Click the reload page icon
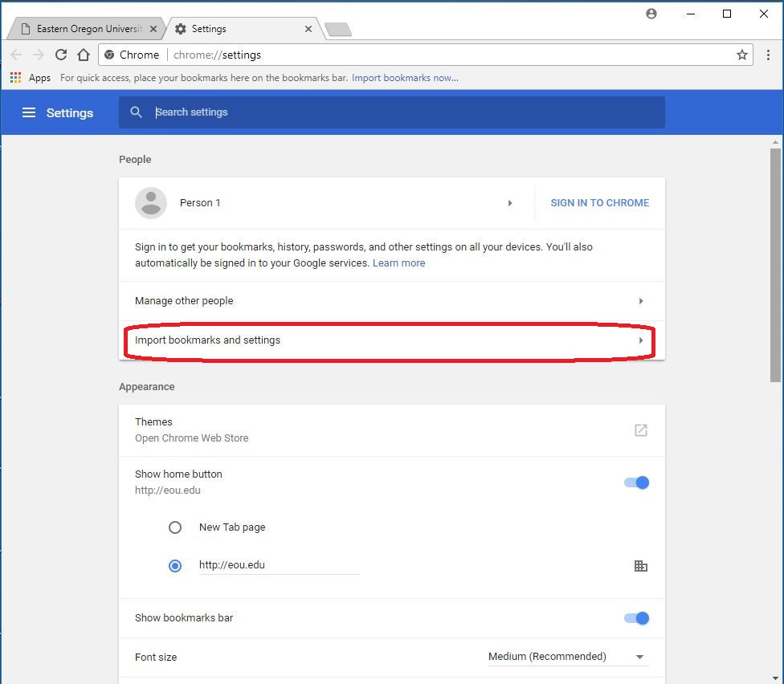The width and height of the screenshot is (784, 684). pos(61,55)
